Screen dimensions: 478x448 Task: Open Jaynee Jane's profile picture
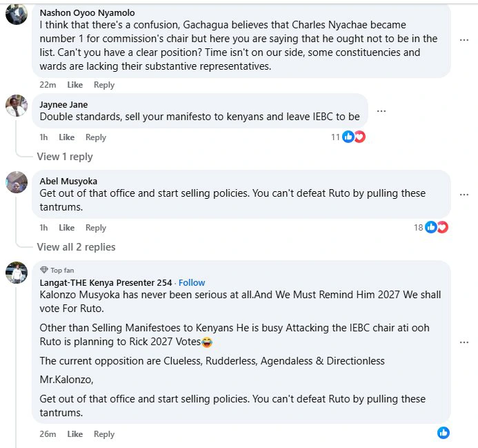click(x=17, y=106)
